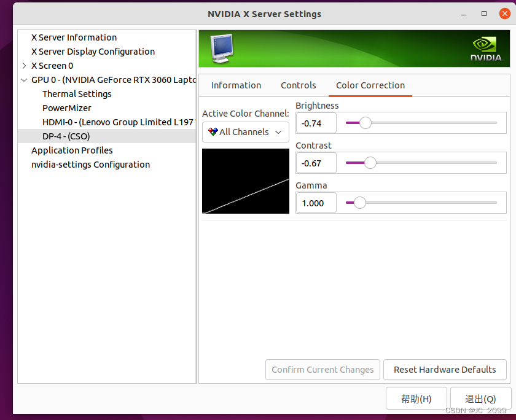Click the Gamma slider handle
Screen dimensions: 516x420
coord(360,203)
